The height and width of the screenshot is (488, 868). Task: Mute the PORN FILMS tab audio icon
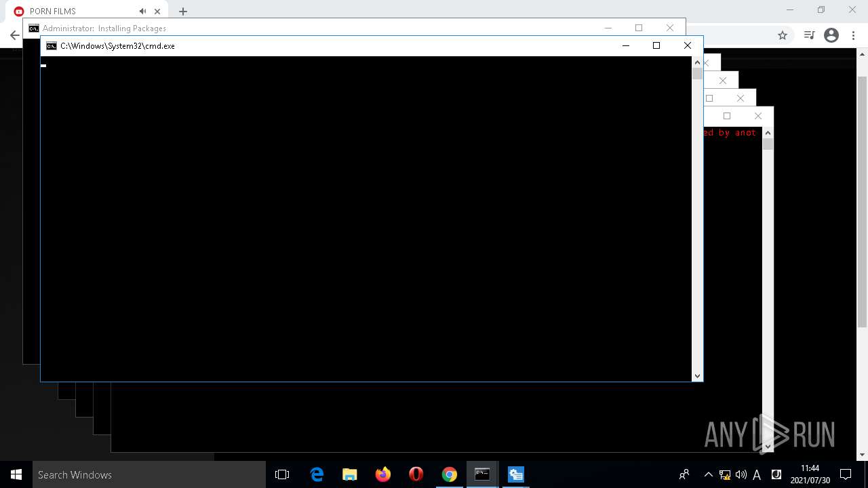[x=142, y=12]
